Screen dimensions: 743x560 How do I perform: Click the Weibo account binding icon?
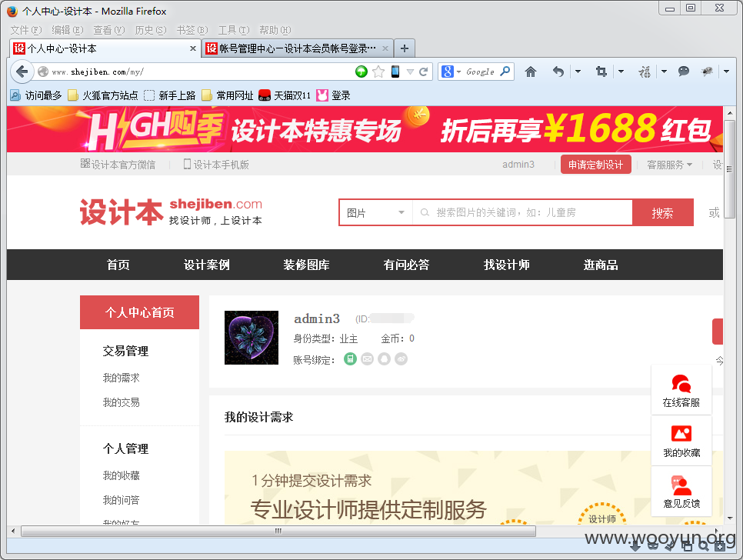click(401, 359)
